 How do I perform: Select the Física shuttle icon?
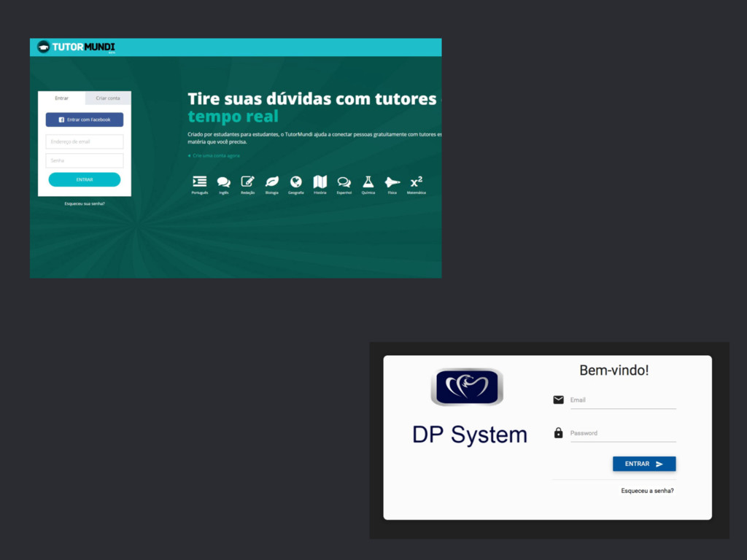coord(392,182)
